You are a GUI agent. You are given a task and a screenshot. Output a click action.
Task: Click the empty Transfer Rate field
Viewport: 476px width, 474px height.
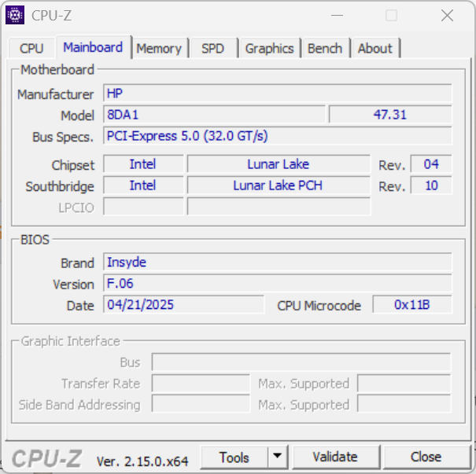(x=201, y=383)
